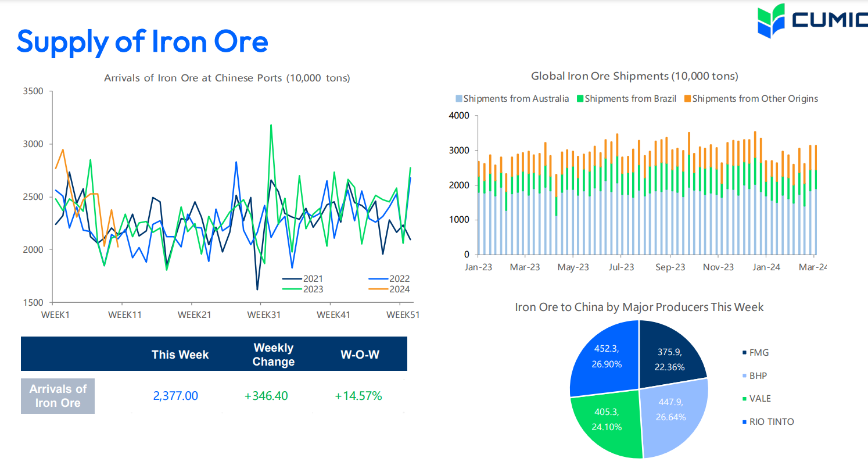Click the 2,377.00 value cell

[x=175, y=396]
